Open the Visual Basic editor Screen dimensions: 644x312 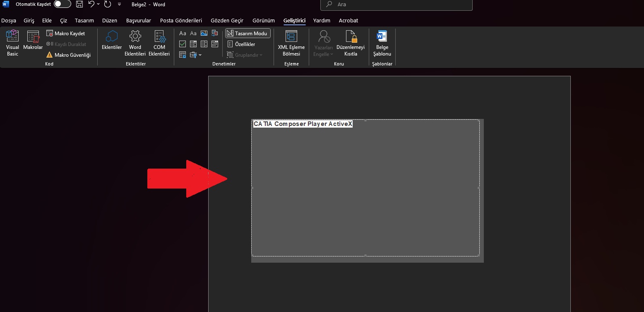[x=12, y=43]
